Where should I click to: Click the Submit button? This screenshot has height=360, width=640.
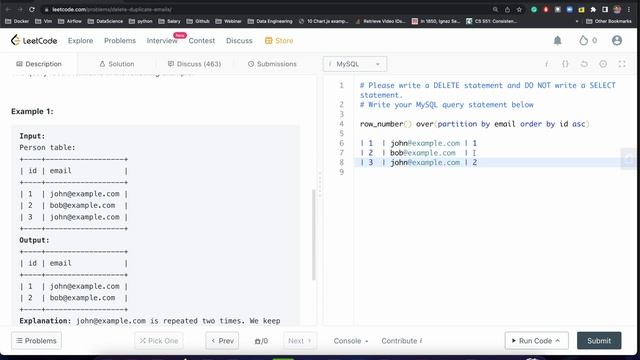(x=599, y=340)
